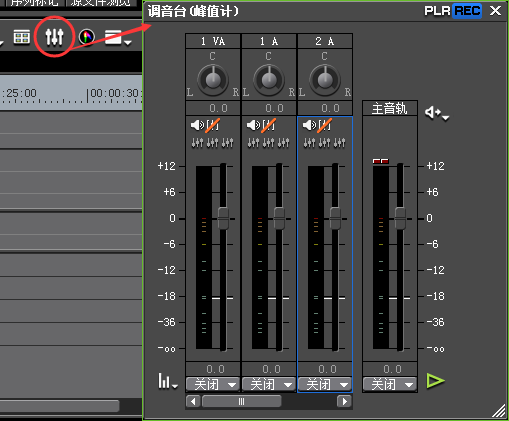Image resolution: width=509 pixels, height=421 pixels.
Task: Click the volume fader of 主音轨
Action: tap(400, 219)
